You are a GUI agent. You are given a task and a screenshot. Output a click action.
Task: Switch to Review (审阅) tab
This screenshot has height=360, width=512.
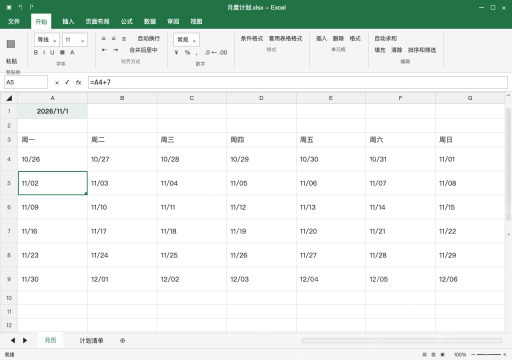(x=173, y=21)
